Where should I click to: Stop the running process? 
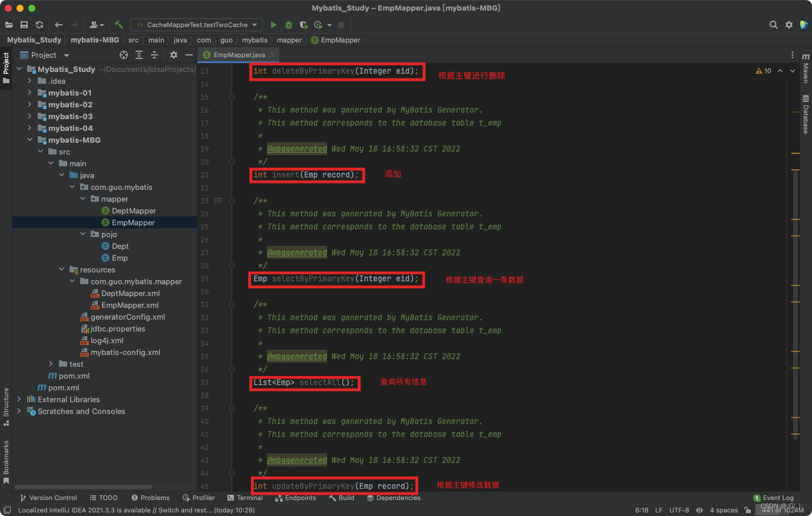(341, 25)
